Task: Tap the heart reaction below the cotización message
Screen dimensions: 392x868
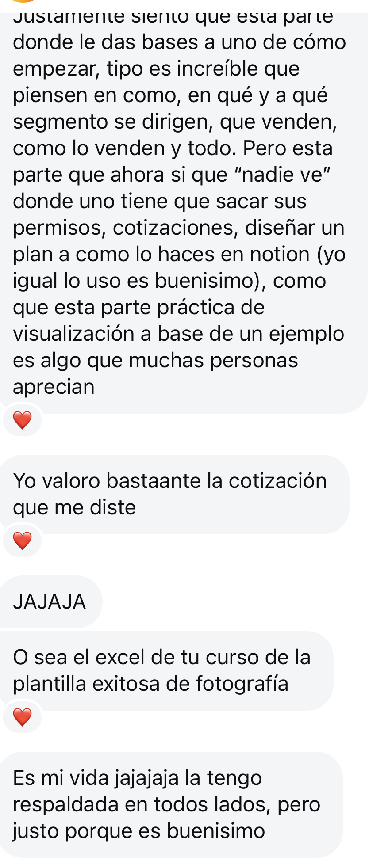Action: pos(23,540)
